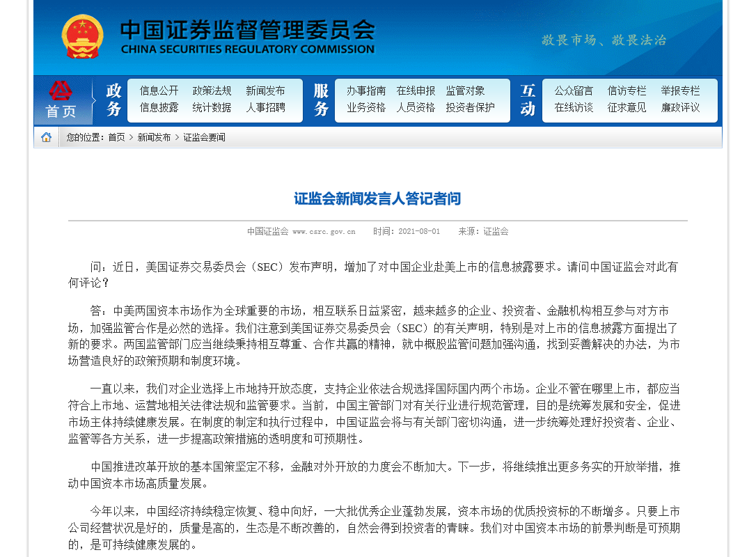Image resolution: width=756 pixels, height=557 pixels.
Task: Click 投资者保护 link
Action: [x=470, y=107]
